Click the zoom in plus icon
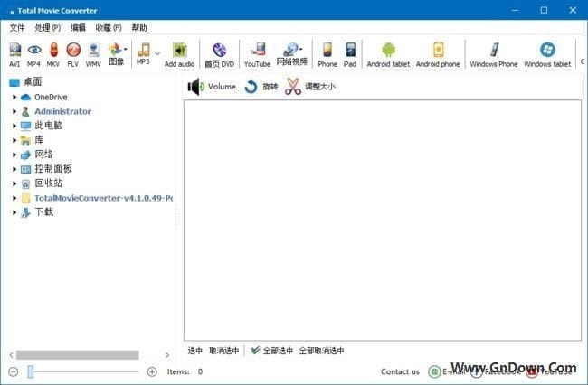 pyautogui.click(x=152, y=371)
